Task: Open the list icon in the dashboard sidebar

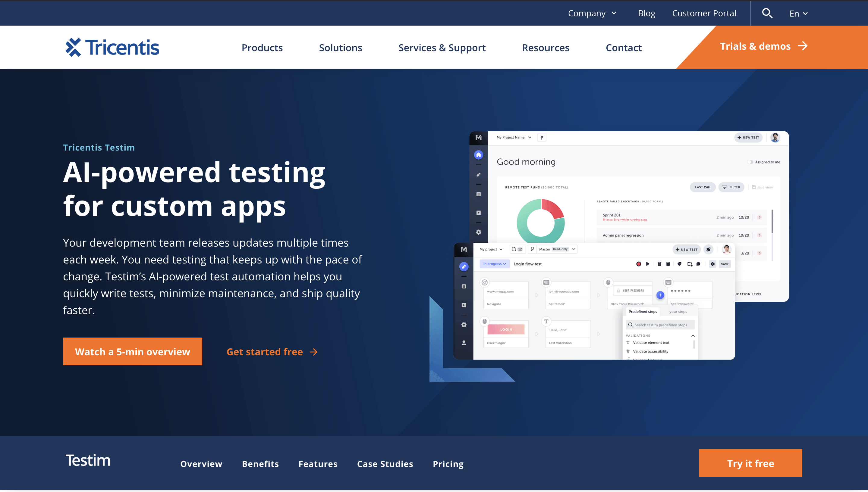Action: click(479, 194)
